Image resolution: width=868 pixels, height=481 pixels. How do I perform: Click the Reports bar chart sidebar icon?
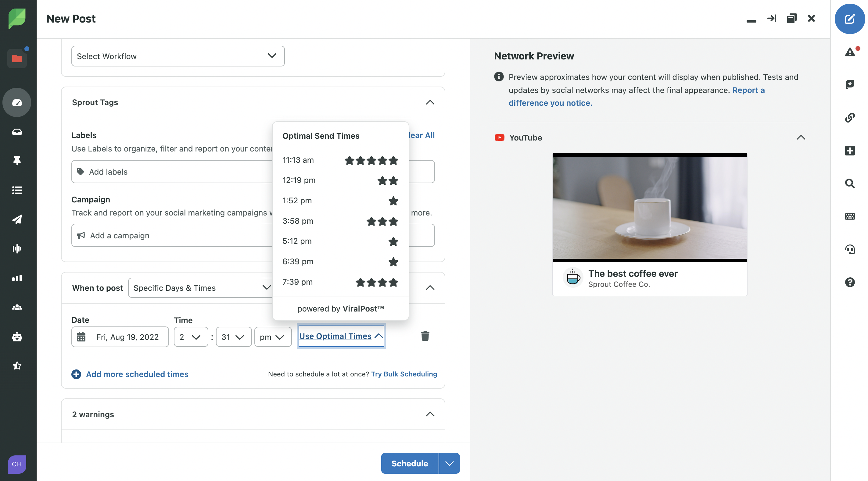(17, 278)
